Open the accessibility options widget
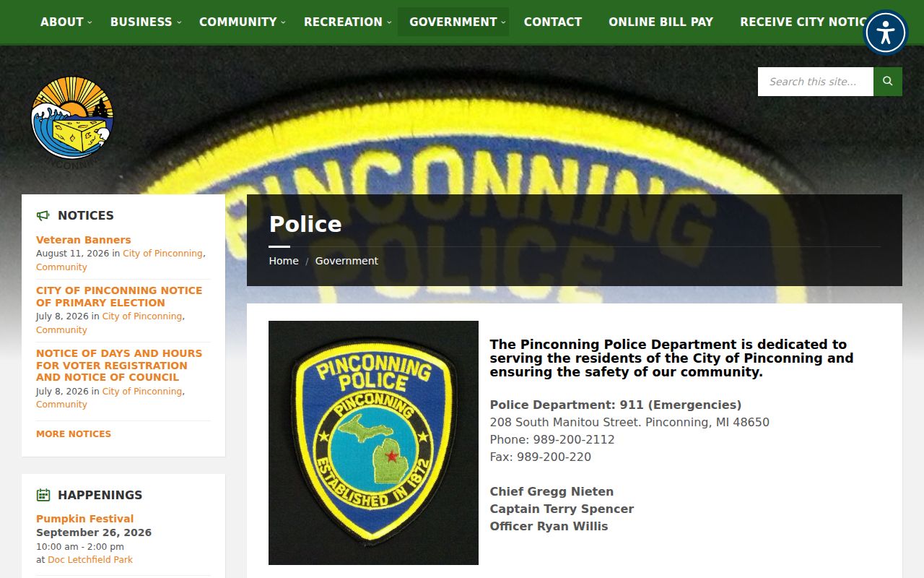The image size is (924, 578). click(x=886, y=33)
